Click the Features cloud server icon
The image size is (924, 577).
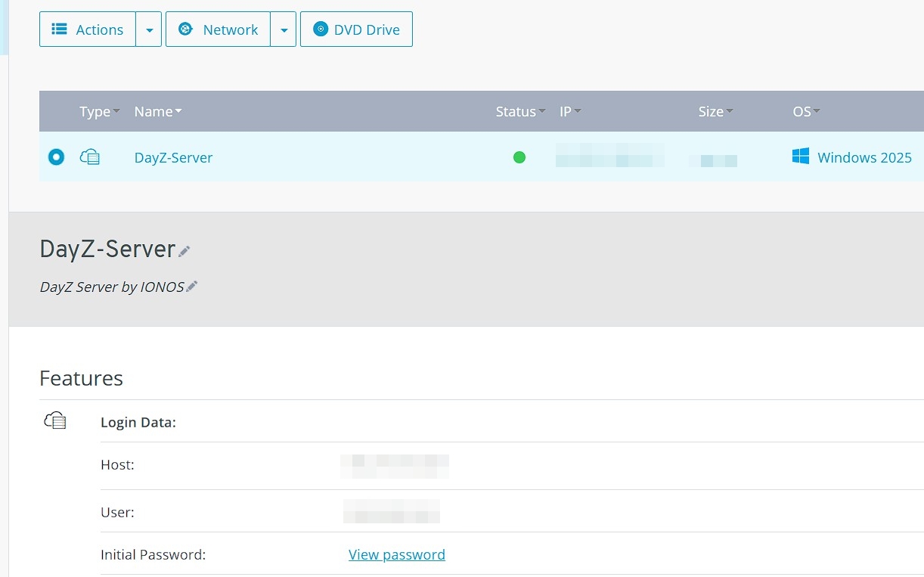[x=55, y=420]
